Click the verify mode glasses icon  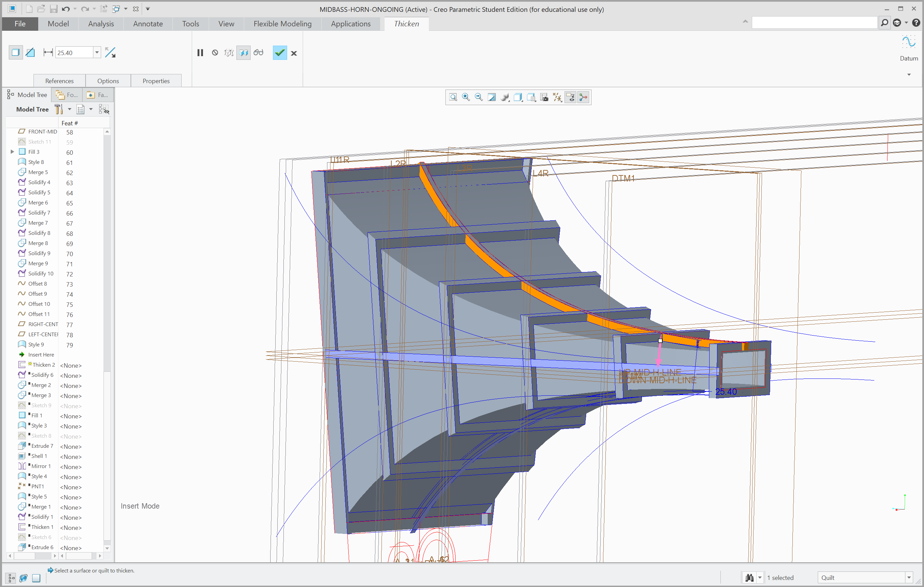pos(258,52)
